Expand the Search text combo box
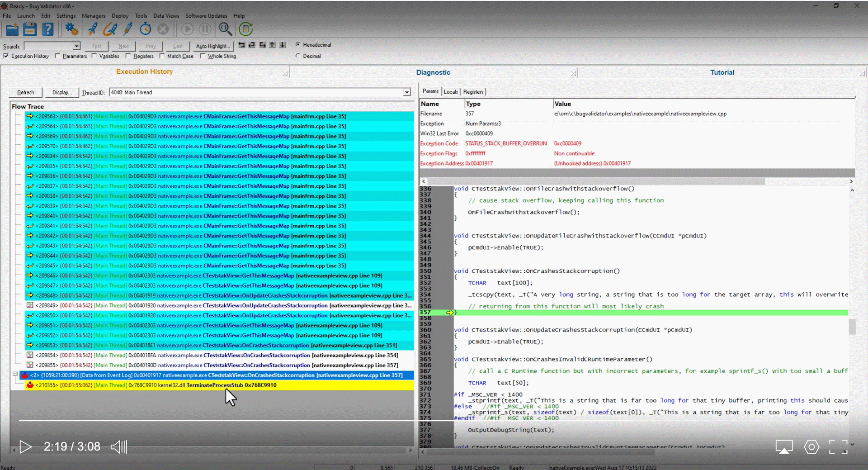 pos(77,46)
